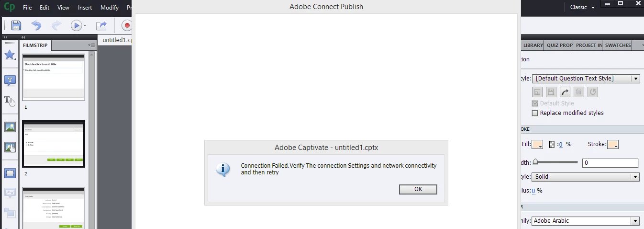This screenshot has height=229, width=644.
Task: Select the Image insert tool icon
Action: tap(10, 127)
